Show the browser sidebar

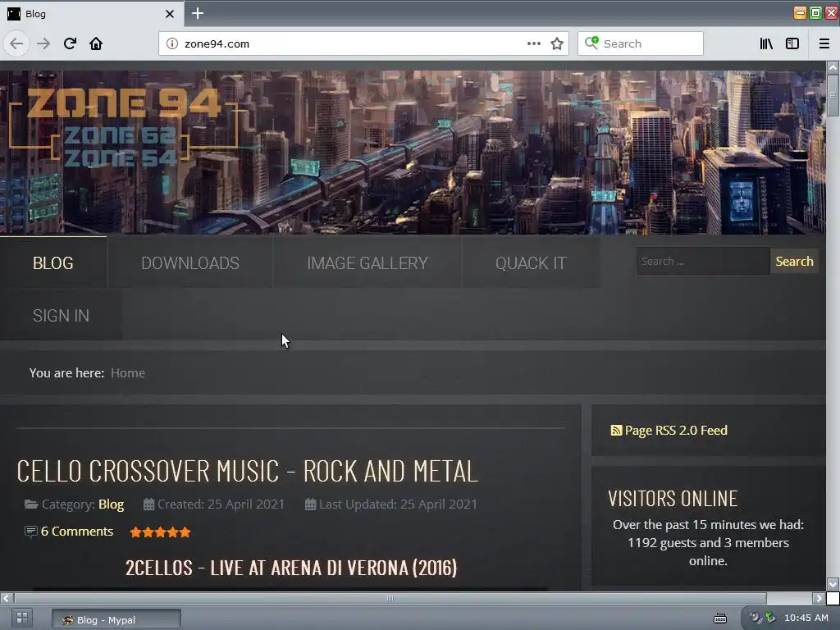(x=792, y=43)
